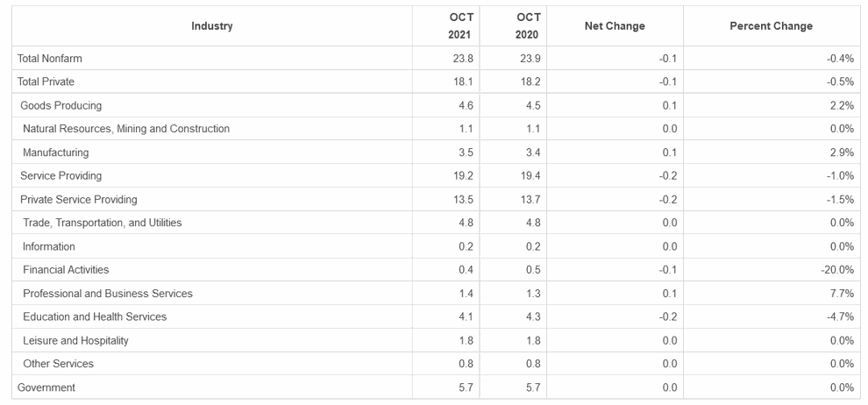Click the Industry column header
Viewport: 868px width, 405px height.
[x=212, y=26]
